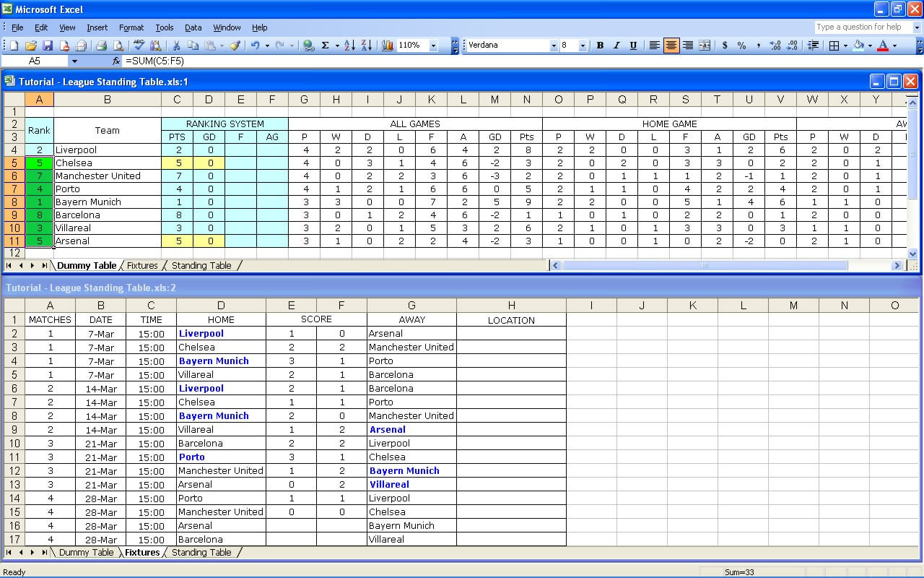Image resolution: width=924 pixels, height=578 pixels.
Task: Run the ABC spelling check
Action: click(139, 46)
